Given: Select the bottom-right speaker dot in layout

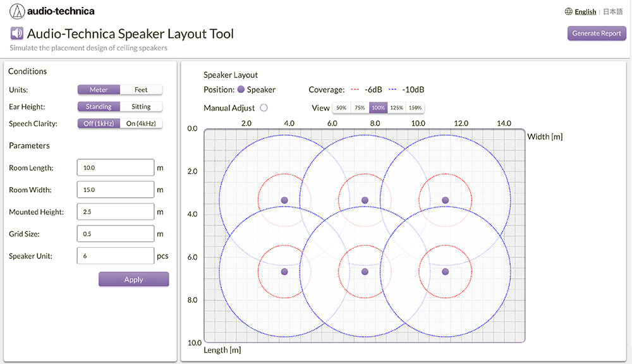Looking at the screenshot, I should [x=446, y=272].
